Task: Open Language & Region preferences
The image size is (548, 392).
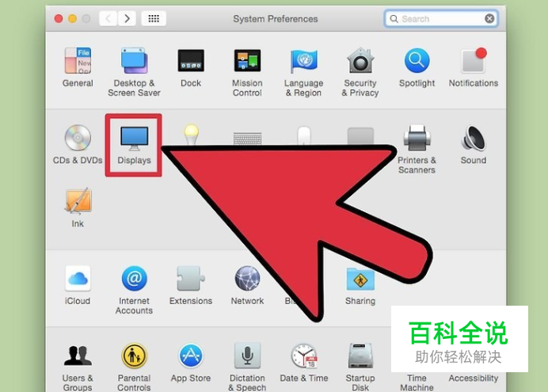Action: point(304,72)
